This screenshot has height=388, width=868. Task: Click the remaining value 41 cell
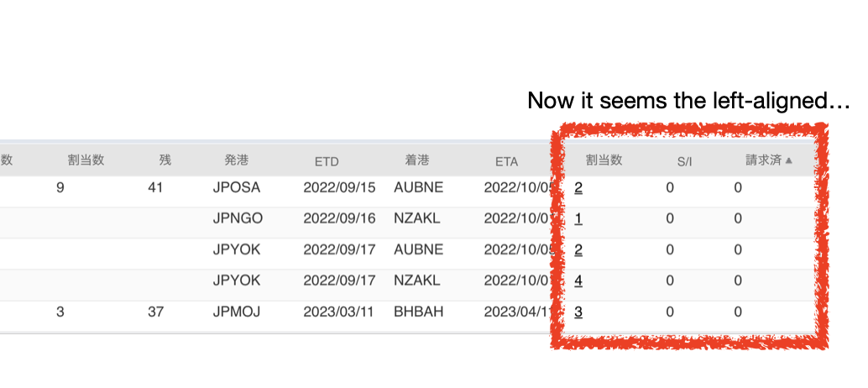coord(155,187)
